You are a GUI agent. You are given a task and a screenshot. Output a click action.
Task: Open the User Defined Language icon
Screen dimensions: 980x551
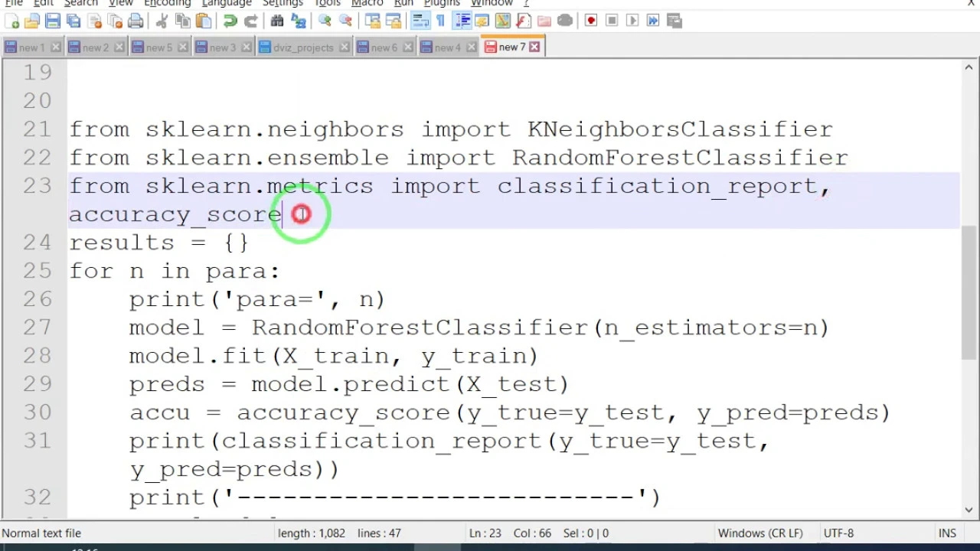click(482, 21)
